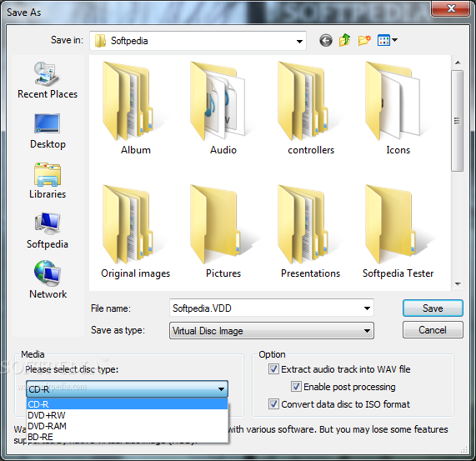
Task: Select the Icons folder
Action: coord(398,108)
